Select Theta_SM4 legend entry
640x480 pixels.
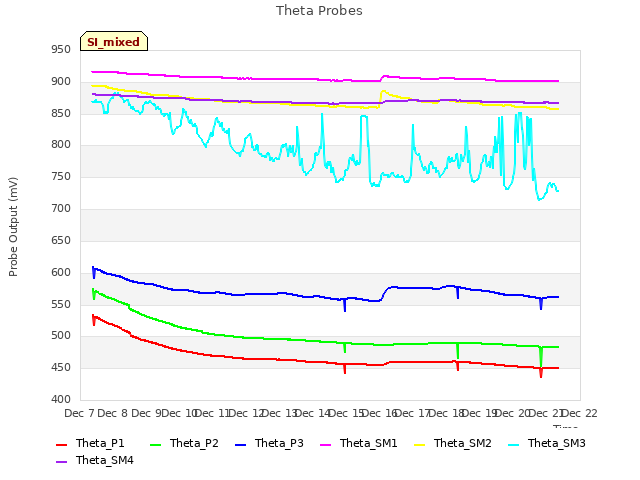104,460
